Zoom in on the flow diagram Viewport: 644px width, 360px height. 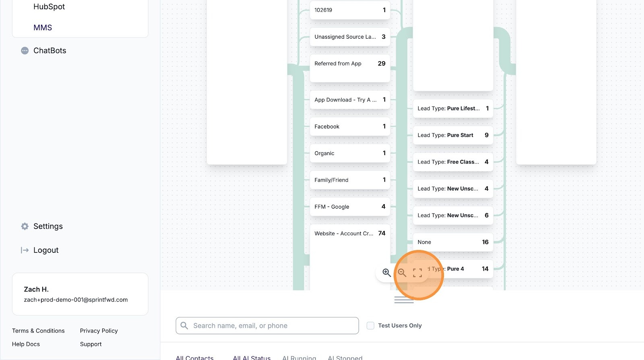[x=386, y=273]
